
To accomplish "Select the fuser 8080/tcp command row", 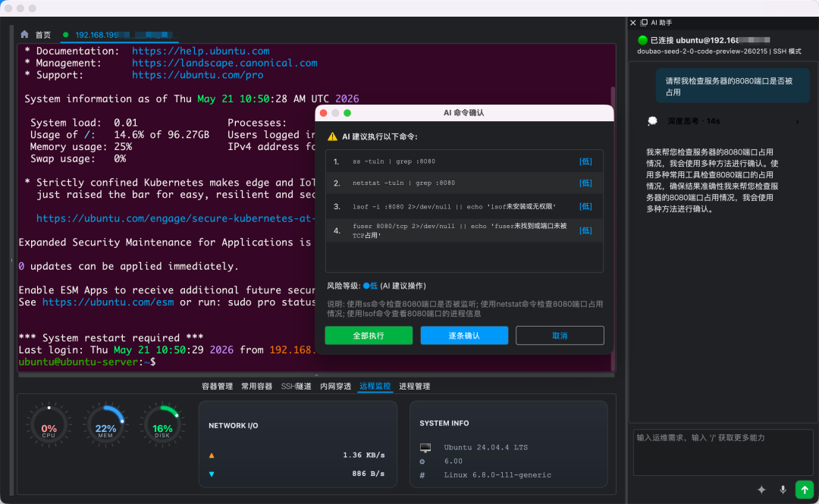I will pyautogui.click(x=464, y=230).
